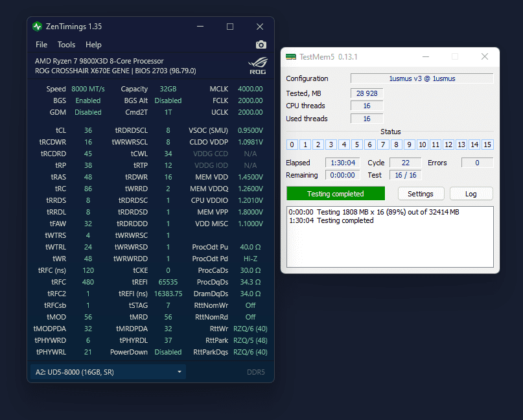Click the Cycle value 22 field

coord(406,163)
